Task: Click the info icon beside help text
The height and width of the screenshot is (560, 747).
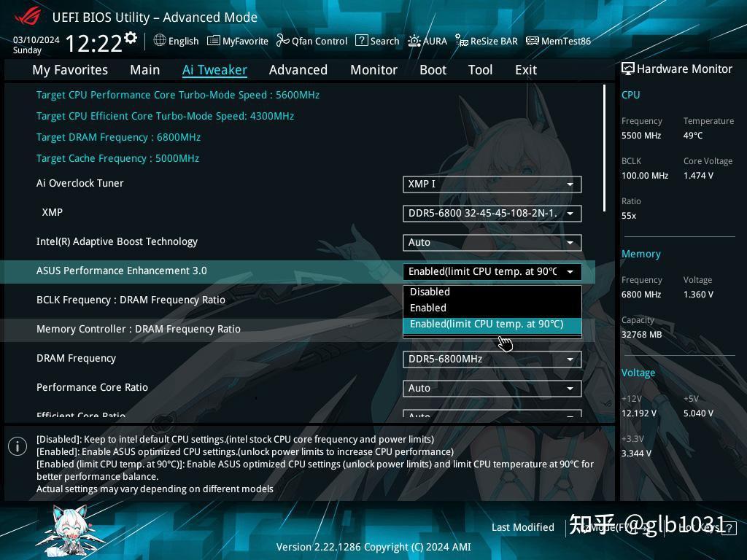Action: pyautogui.click(x=18, y=446)
